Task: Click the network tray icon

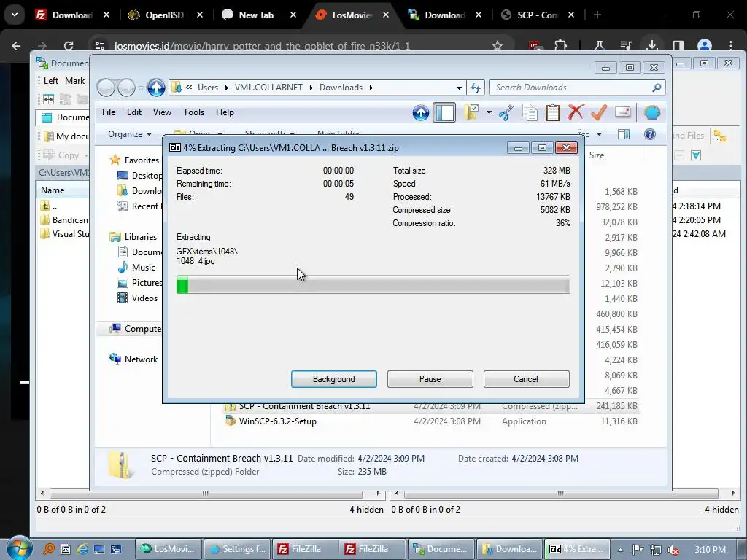Action: 656,550
